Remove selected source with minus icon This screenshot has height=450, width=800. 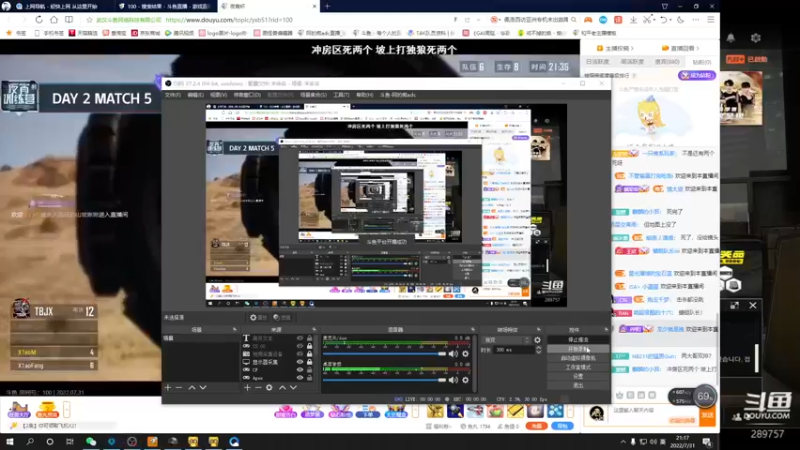258,388
